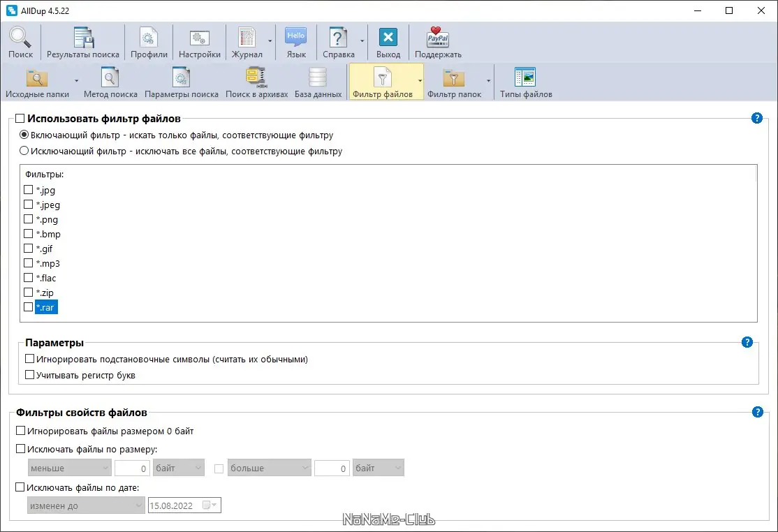Check the *.jpg filter
Image resolution: width=778 pixels, height=532 pixels.
pyautogui.click(x=28, y=190)
